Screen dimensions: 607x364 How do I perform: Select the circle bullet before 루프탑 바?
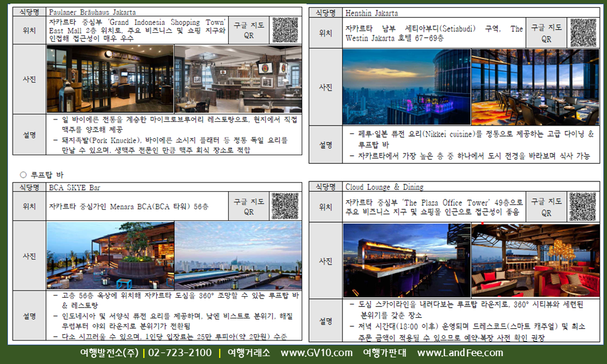click(x=23, y=175)
